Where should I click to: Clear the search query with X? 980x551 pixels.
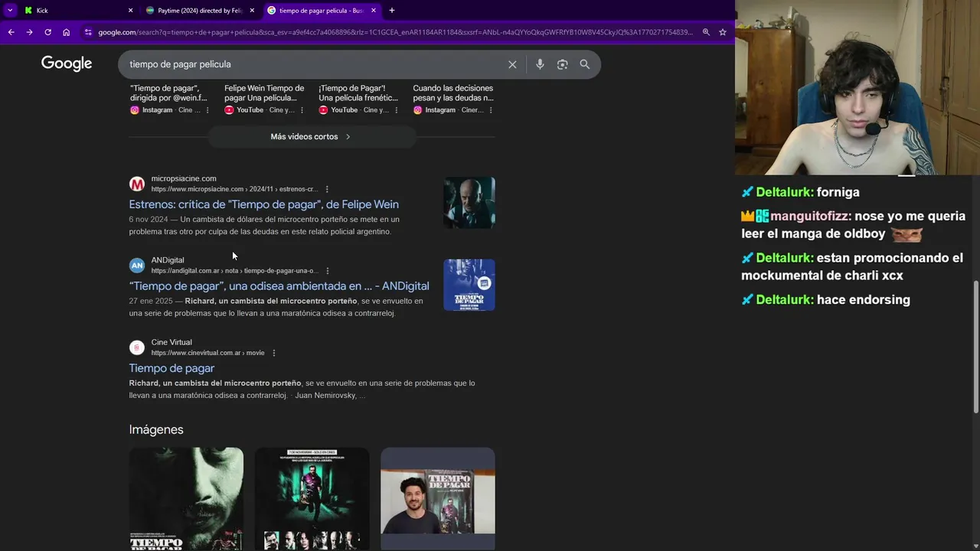click(x=512, y=64)
